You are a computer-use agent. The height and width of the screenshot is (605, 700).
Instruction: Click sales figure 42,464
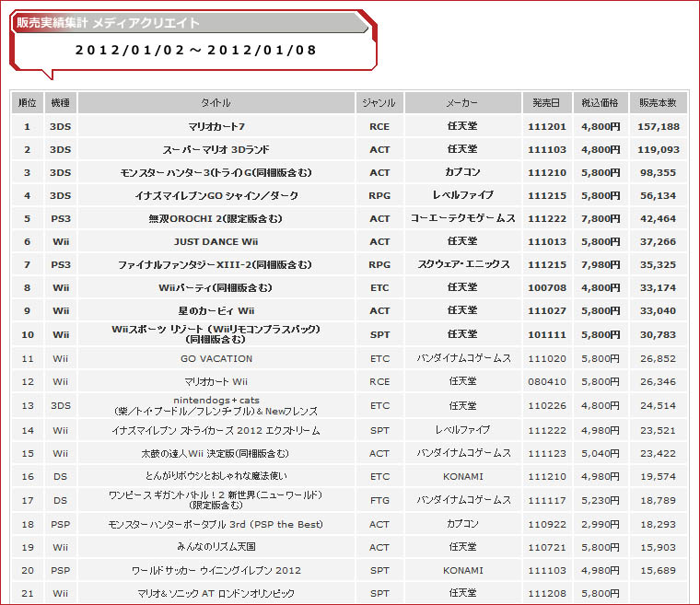(658, 219)
